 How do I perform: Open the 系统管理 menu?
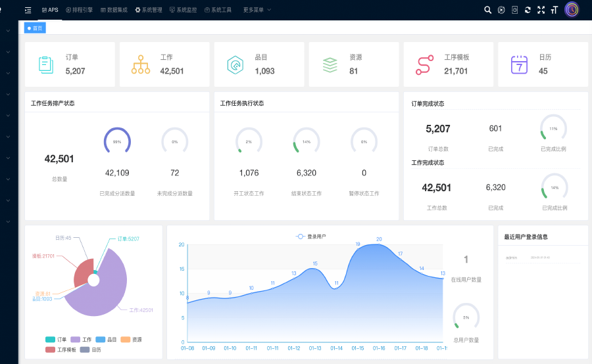coord(149,10)
